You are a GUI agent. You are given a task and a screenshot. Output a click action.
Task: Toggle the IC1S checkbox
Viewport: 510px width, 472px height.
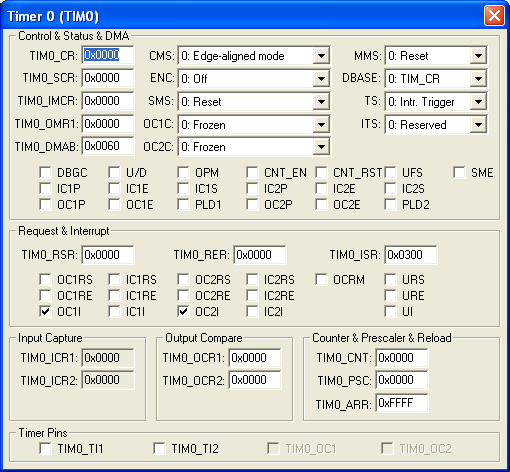[x=183, y=189]
